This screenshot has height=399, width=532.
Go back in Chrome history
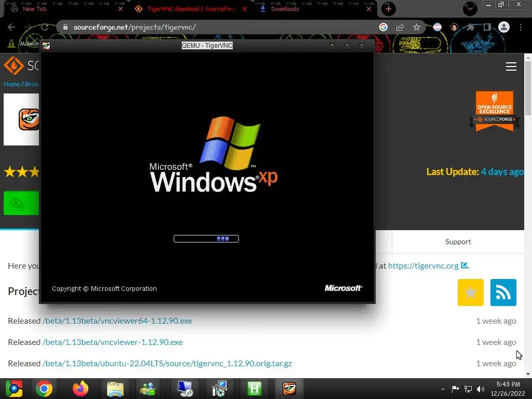[x=11, y=27]
